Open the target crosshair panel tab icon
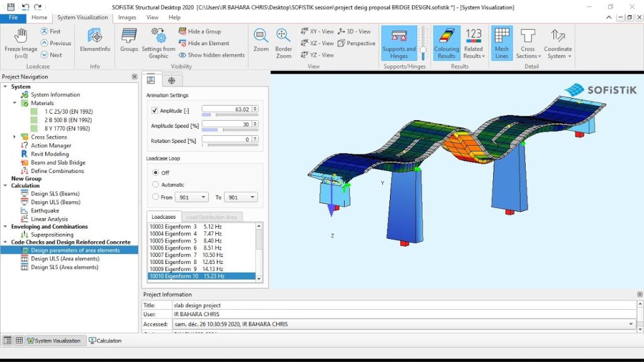The width and height of the screenshot is (644, 362). point(172,80)
